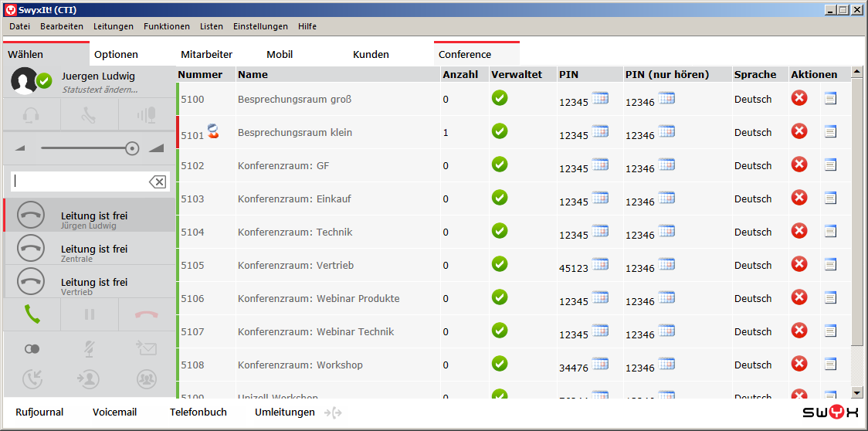Click the red delete icon for room 5100
The image size is (868, 431).
coord(799,98)
